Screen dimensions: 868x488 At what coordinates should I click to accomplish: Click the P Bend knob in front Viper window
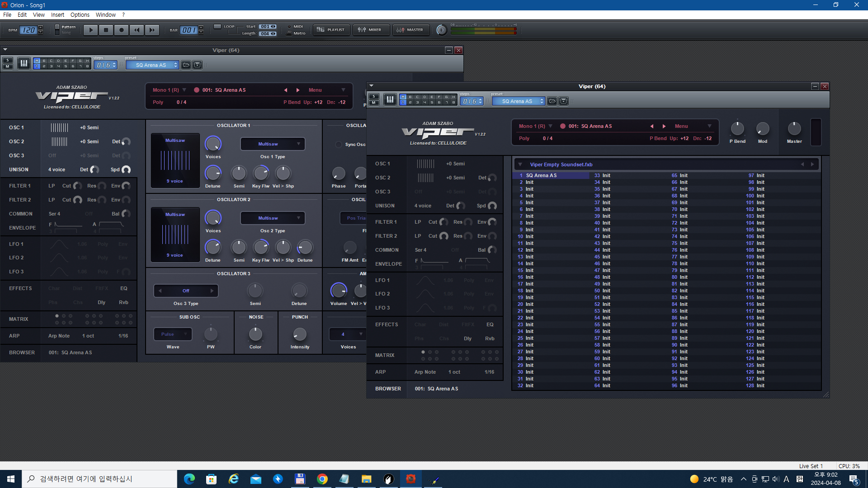[737, 129]
